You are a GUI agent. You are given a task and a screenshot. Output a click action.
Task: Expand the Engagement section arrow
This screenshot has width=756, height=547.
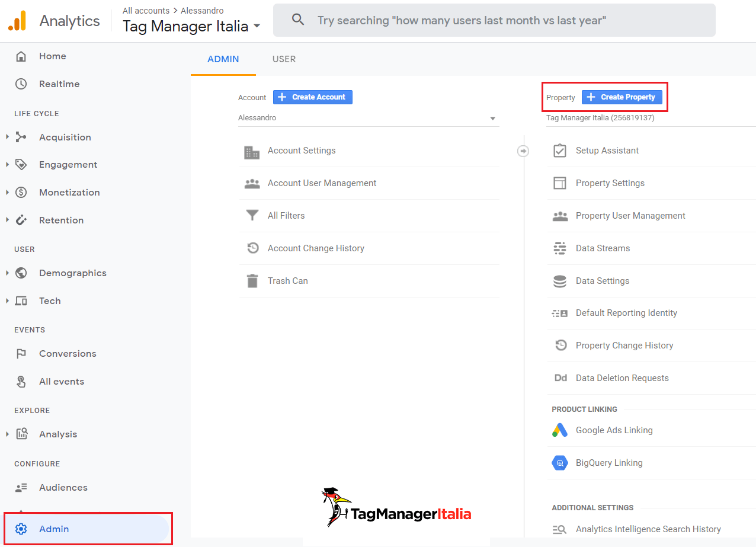click(7, 164)
